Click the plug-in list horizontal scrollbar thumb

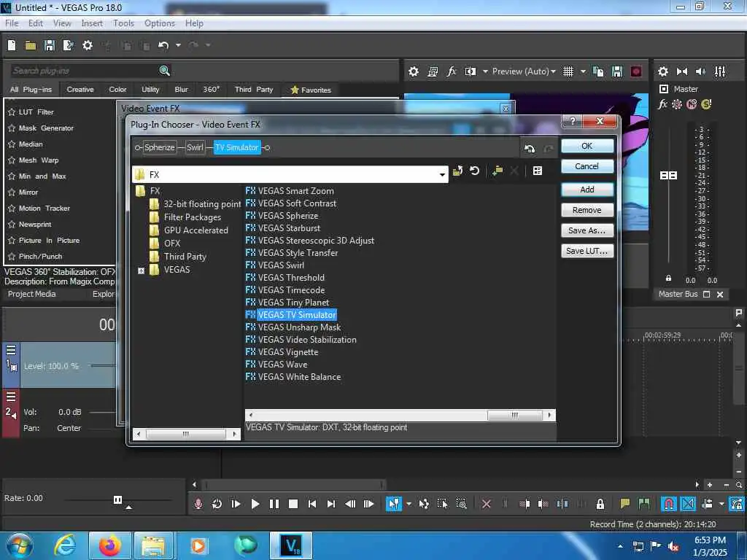[x=514, y=415]
